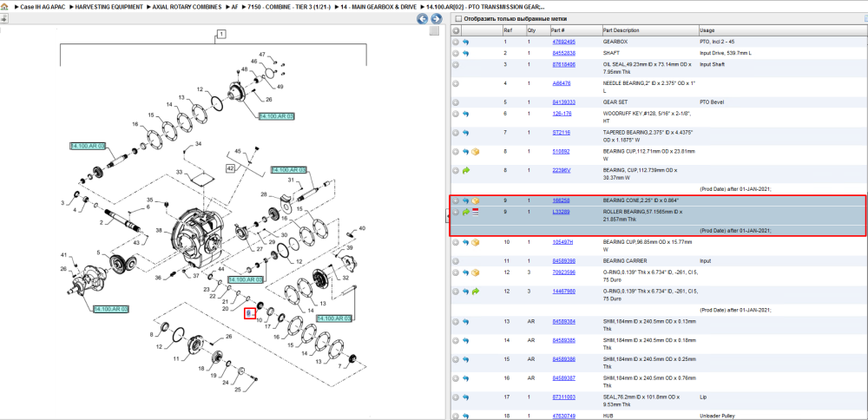The height and width of the screenshot is (420, 868).
Task: Click blue arrow icon in 84589385 shim row
Action: point(465,341)
